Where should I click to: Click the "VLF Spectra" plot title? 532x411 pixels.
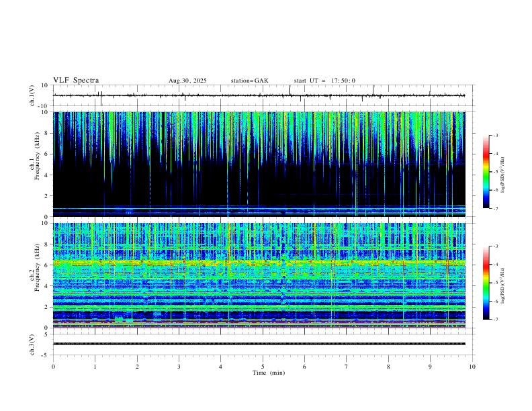click(76, 81)
